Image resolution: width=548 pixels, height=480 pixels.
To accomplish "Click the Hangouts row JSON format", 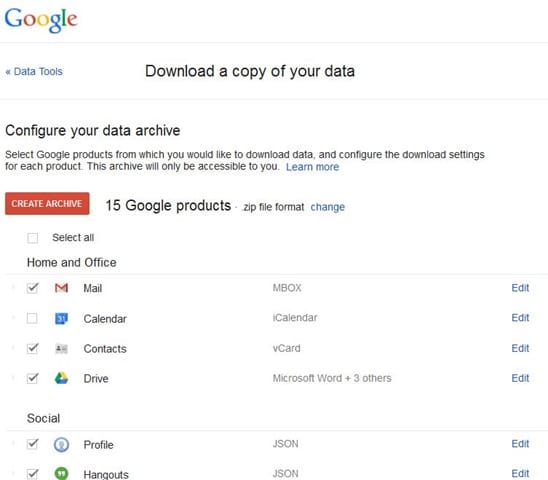I will pyautogui.click(x=286, y=474).
